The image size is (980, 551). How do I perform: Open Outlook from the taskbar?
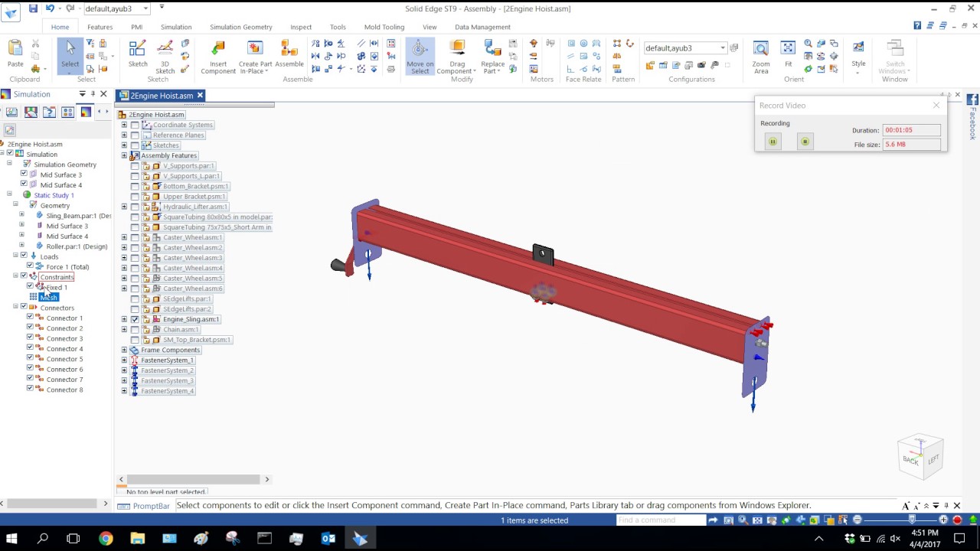(x=328, y=539)
